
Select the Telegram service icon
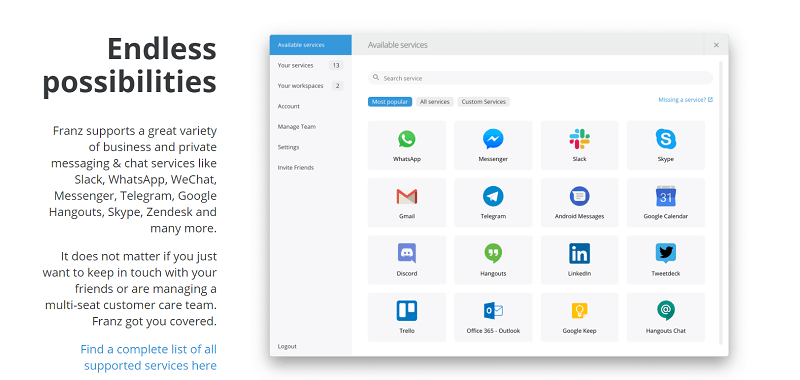493,196
